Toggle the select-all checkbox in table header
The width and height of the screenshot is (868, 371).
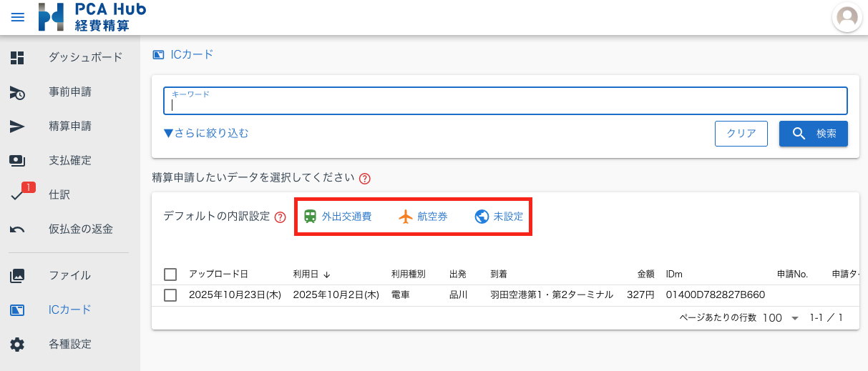pyautogui.click(x=170, y=274)
